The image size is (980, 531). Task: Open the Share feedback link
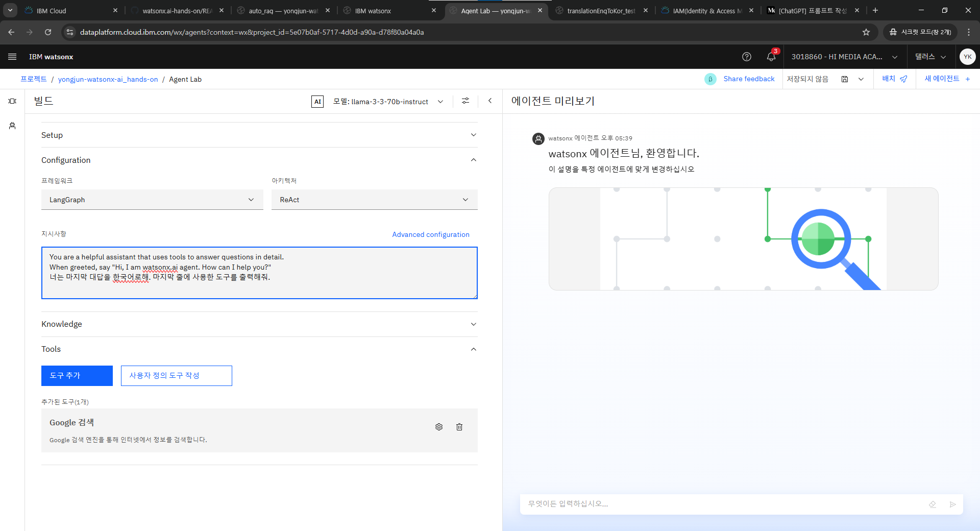coord(749,79)
